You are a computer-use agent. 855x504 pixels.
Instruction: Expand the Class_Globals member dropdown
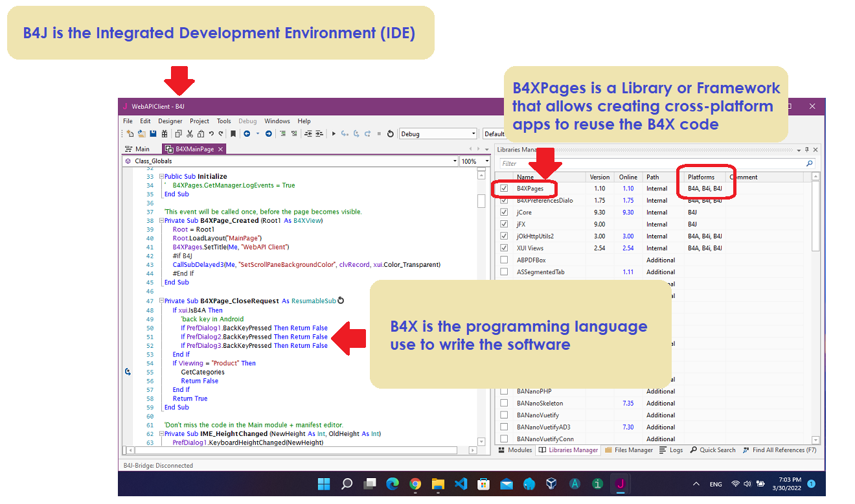[x=454, y=161]
